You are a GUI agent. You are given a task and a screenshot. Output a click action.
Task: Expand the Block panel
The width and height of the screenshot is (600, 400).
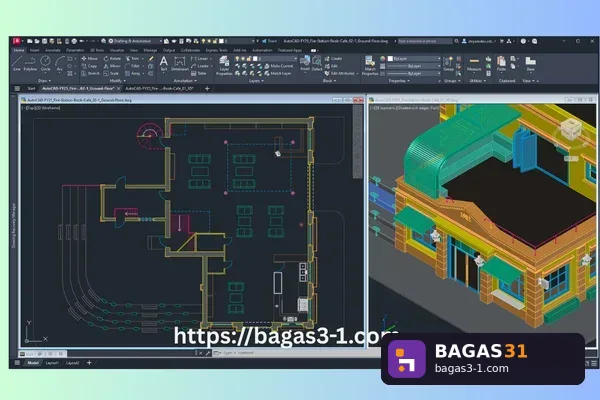(x=329, y=81)
